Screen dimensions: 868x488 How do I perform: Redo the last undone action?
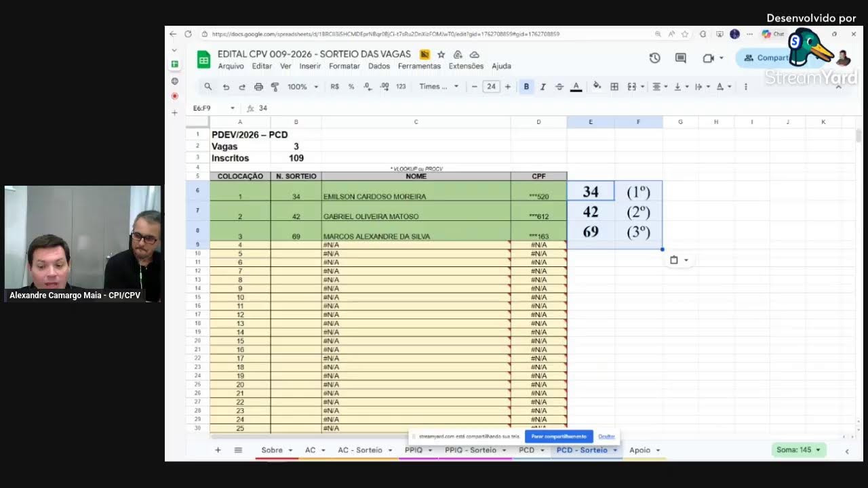[242, 87]
